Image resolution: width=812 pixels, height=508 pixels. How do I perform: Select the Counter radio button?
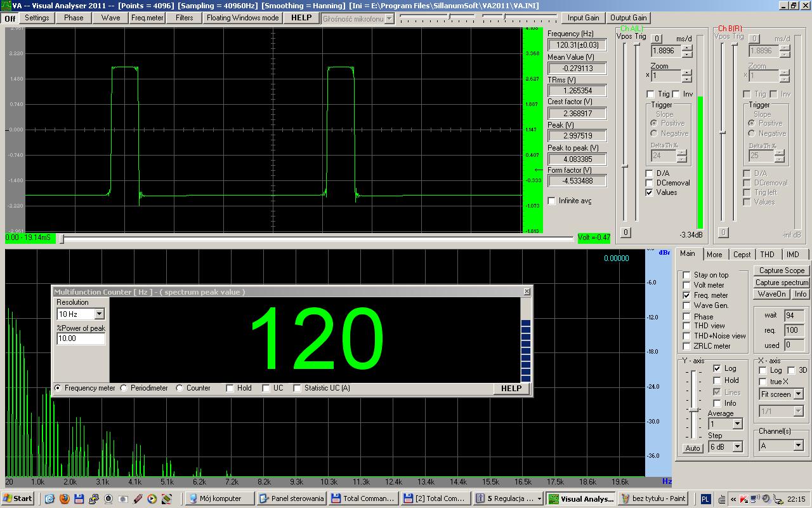pos(180,388)
